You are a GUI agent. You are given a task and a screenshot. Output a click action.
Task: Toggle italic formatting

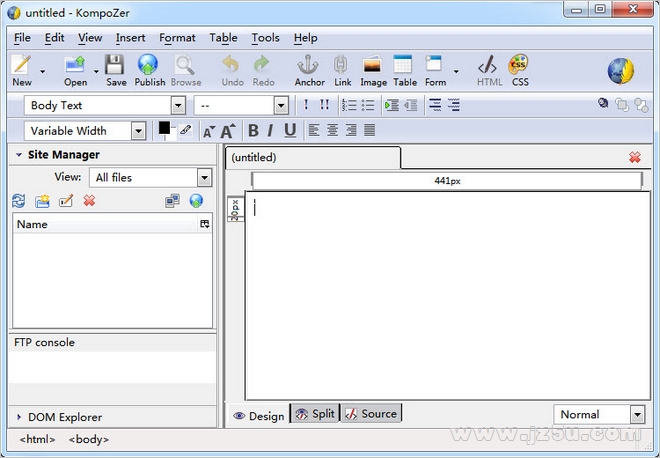point(270,130)
